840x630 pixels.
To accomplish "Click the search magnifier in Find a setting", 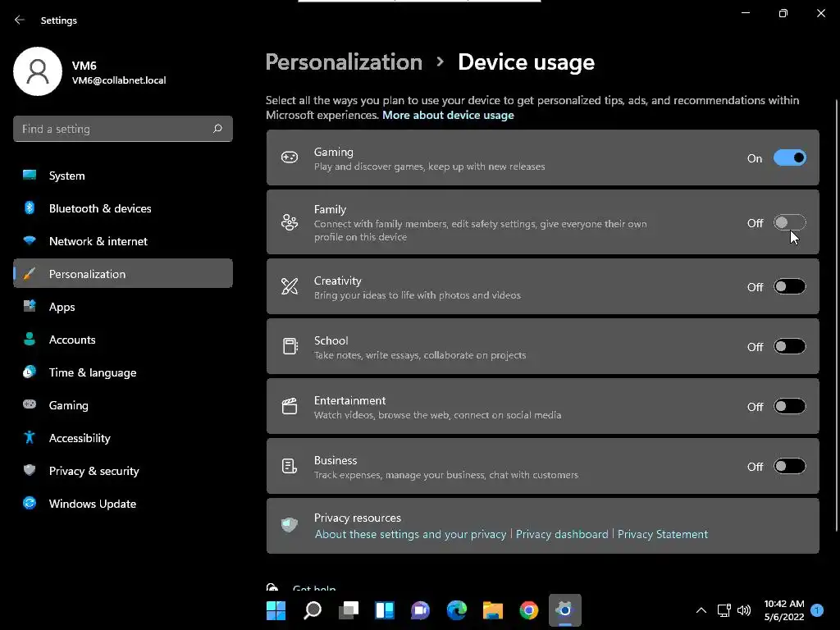I will pyautogui.click(x=217, y=129).
